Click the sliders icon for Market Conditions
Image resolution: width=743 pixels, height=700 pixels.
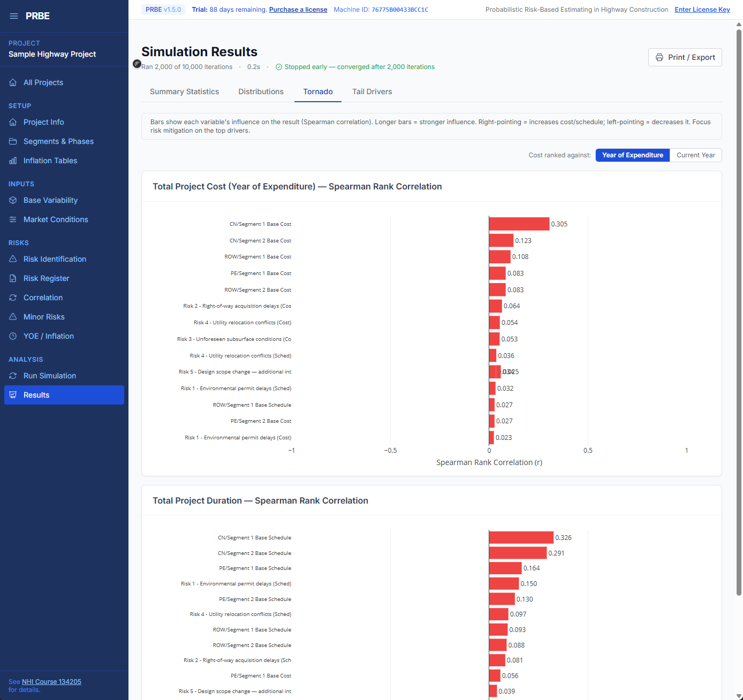tap(13, 219)
